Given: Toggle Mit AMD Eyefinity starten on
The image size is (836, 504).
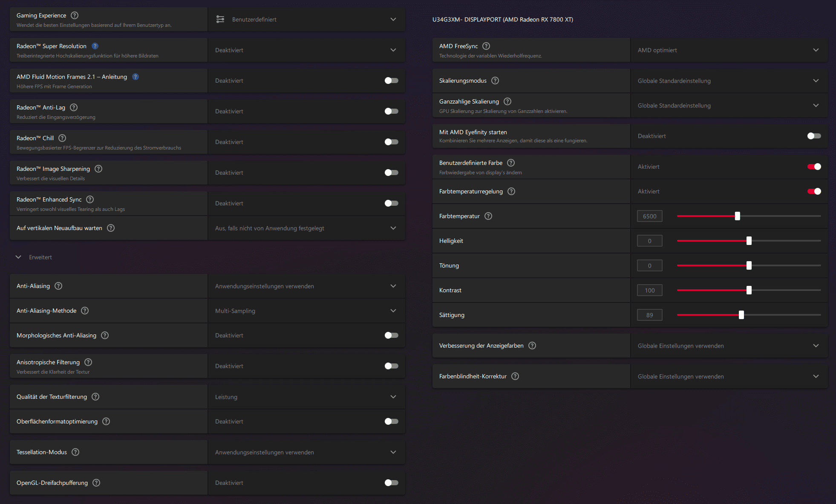Looking at the screenshot, I should (x=814, y=136).
